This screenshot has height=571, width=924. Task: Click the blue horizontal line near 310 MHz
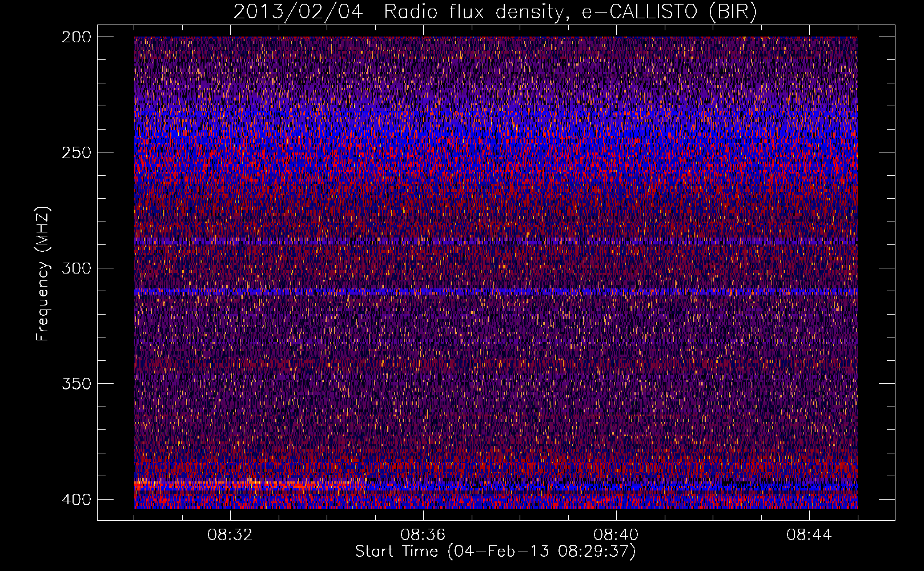[x=496, y=292]
